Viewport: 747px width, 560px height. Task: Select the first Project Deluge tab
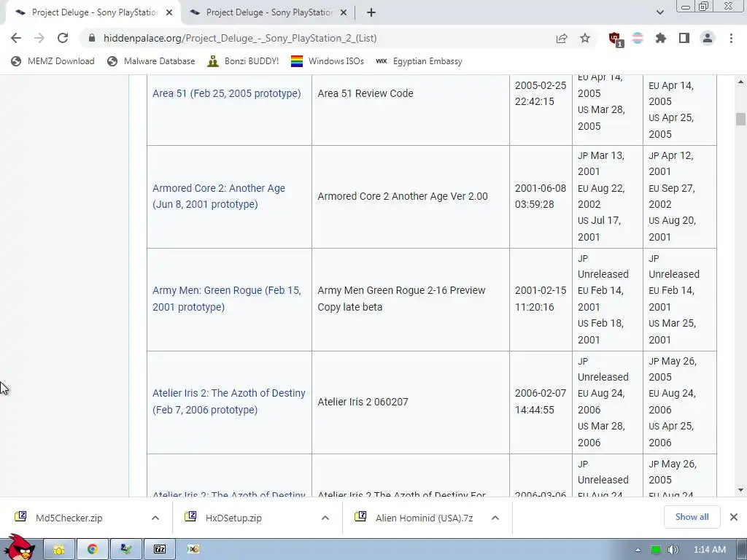tap(93, 12)
